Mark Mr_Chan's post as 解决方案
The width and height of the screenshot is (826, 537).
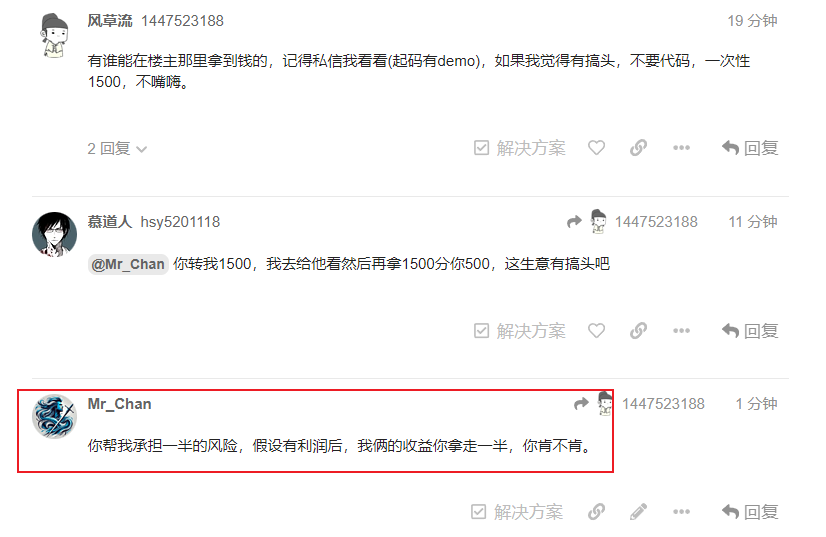(517, 512)
